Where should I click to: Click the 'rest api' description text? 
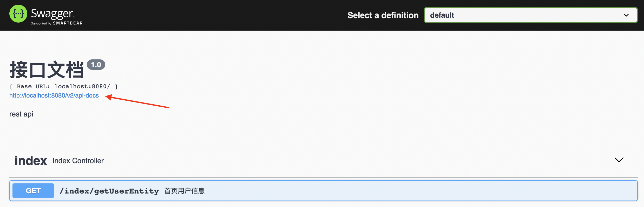21,114
